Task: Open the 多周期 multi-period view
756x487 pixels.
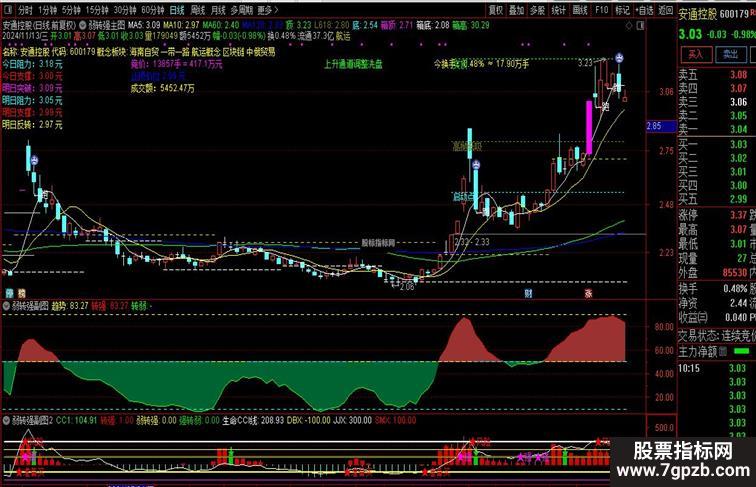Action: tap(242, 10)
